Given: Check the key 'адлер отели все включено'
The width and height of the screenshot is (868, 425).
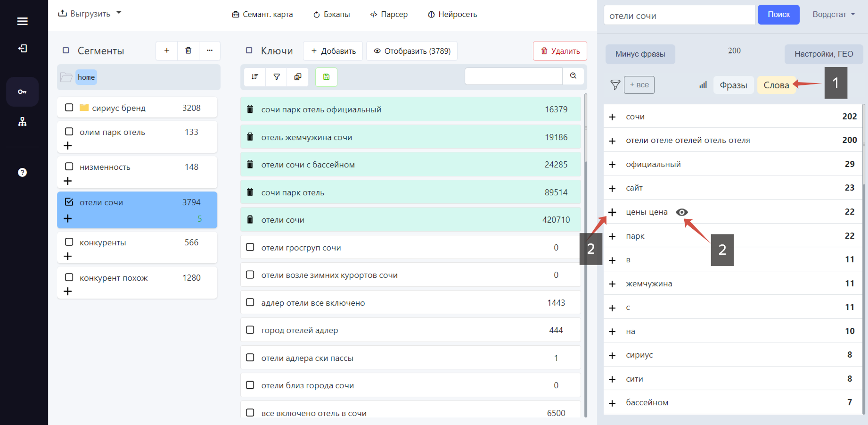Looking at the screenshot, I should 250,302.
